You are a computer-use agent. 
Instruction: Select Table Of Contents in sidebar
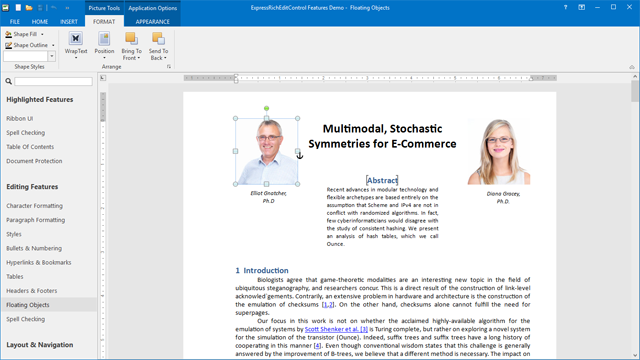(30, 147)
